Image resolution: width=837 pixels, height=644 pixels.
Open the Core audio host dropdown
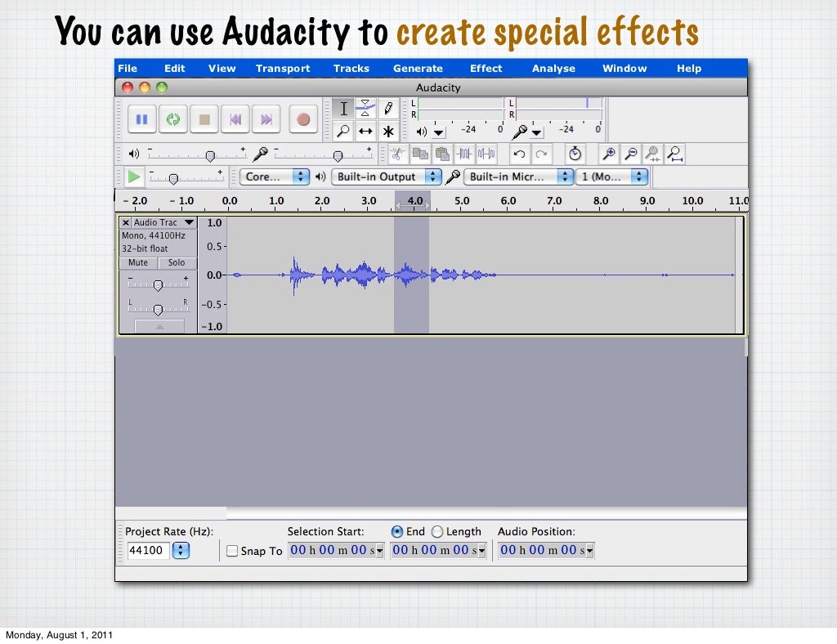point(275,177)
